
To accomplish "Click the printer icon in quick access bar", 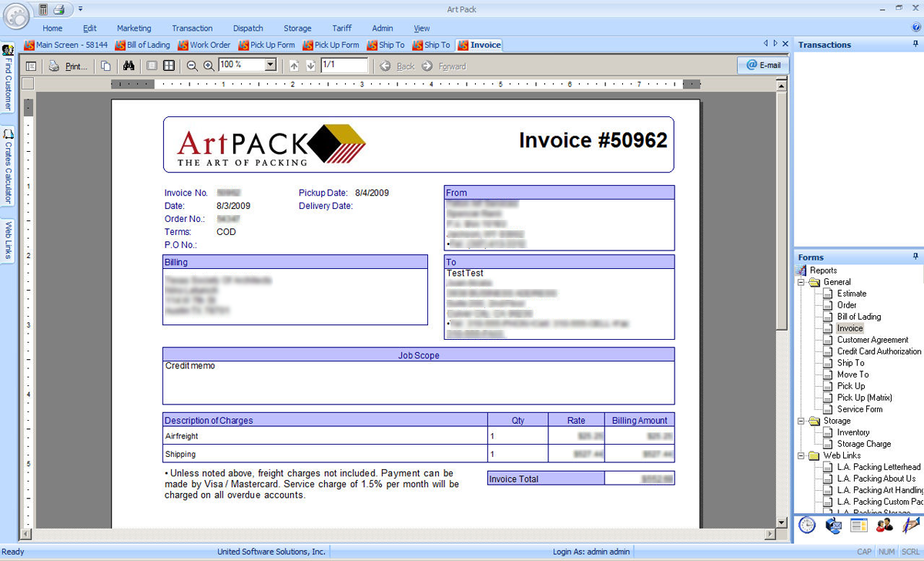I will click(59, 9).
